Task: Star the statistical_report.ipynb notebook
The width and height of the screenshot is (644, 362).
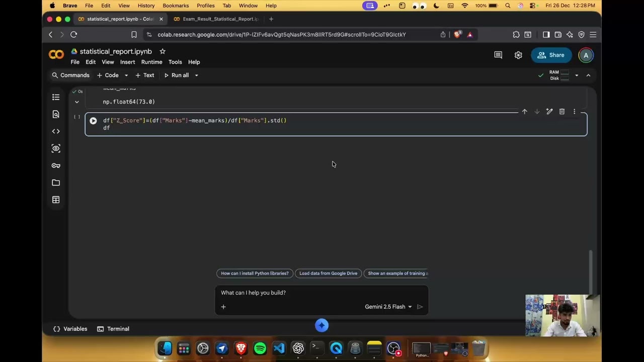Action: (163, 51)
